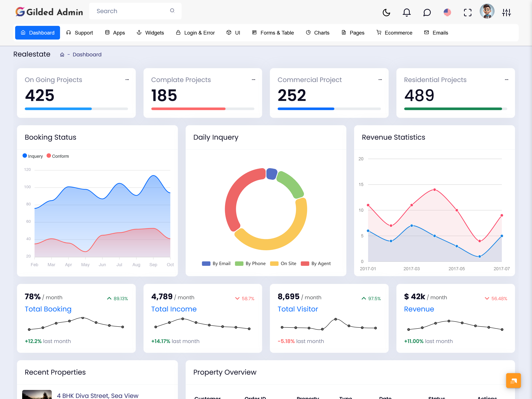
Task: Click the 4 BHK property thumbnail
Action: pyautogui.click(x=37, y=394)
